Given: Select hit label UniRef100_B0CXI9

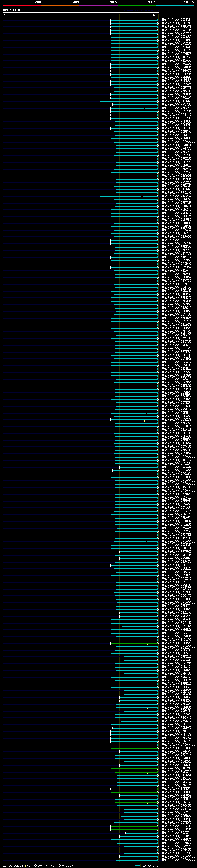Looking at the screenshot, I should (x=177, y=772).
